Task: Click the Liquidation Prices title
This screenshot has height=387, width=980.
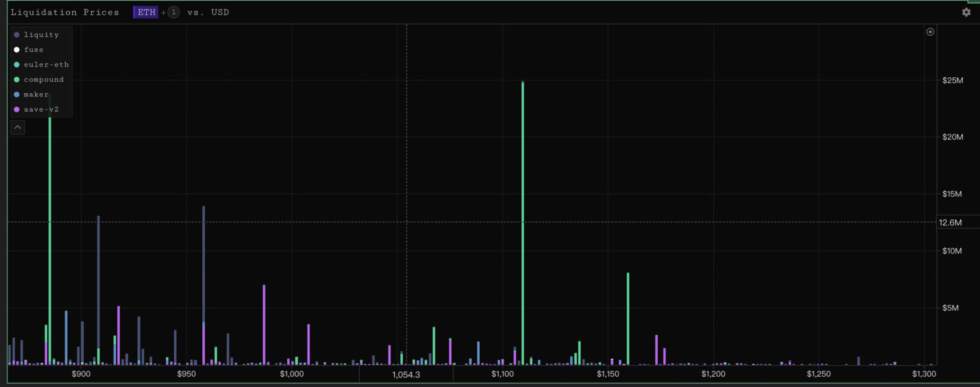Action: pos(64,12)
